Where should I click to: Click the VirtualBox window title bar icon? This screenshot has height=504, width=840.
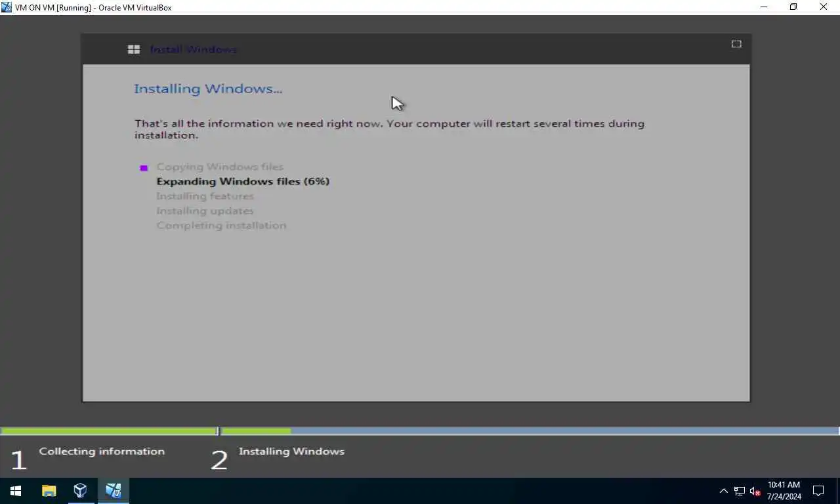[7, 7]
